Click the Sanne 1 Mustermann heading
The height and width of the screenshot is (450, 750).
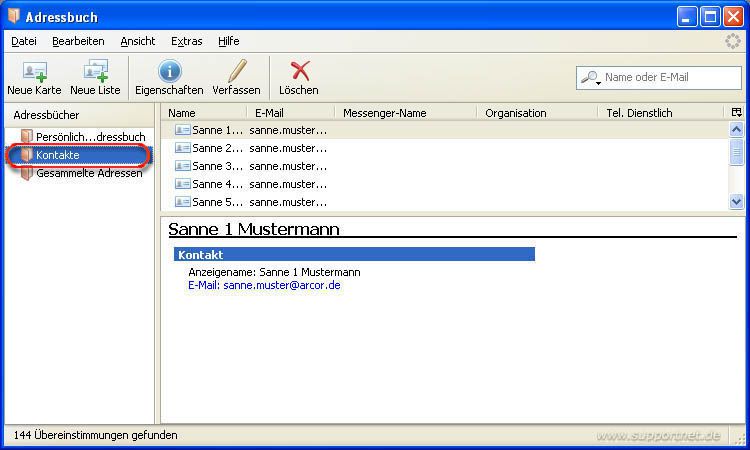(254, 229)
